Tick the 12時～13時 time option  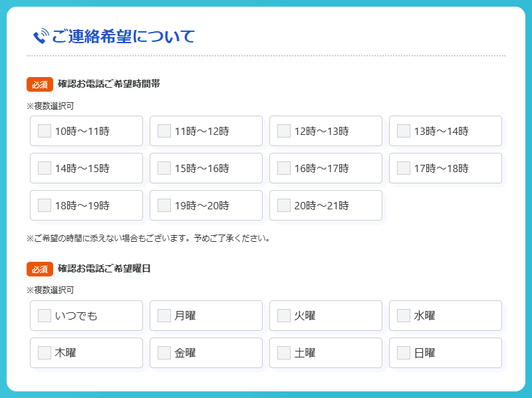click(284, 131)
